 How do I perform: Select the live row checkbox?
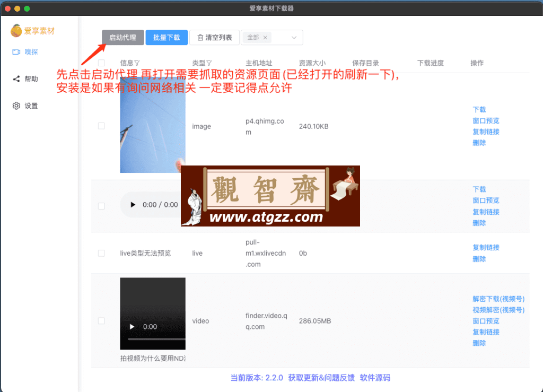101,253
